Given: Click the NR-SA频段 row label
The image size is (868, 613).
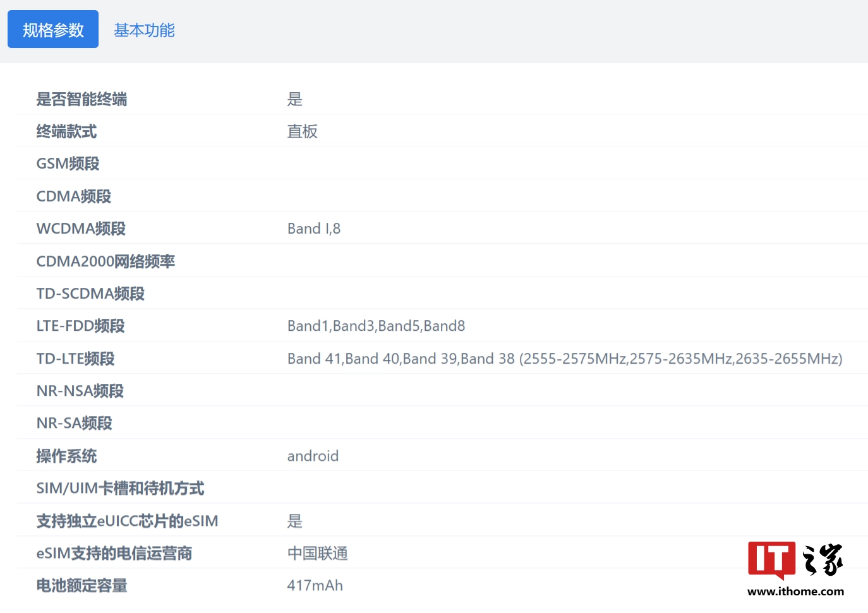Looking at the screenshot, I should click(x=74, y=423).
